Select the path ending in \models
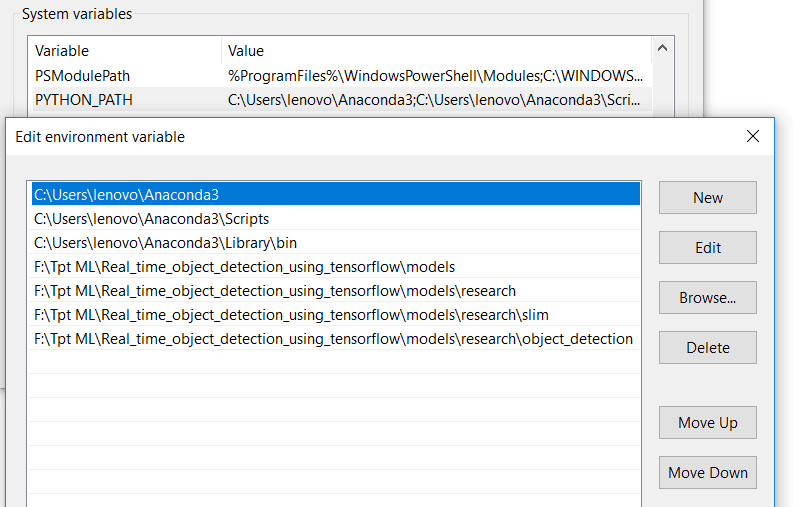This screenshot has height=507, width=806. (336, 267)
